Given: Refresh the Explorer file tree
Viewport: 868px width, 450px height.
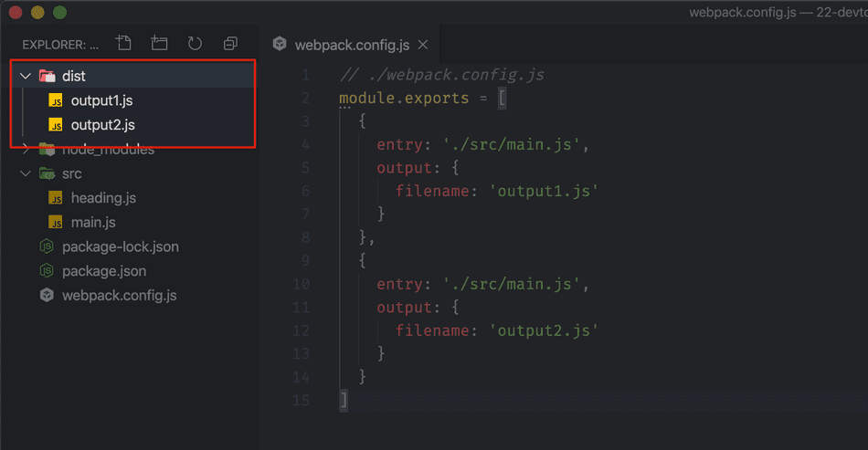Looking at the screenshot, I should click(195, 44).
